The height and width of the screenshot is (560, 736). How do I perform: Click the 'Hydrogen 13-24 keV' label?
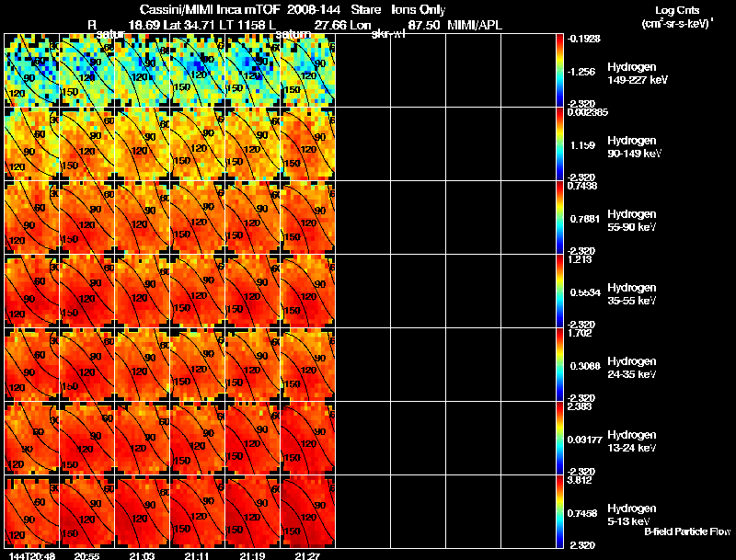pos(632,441)
